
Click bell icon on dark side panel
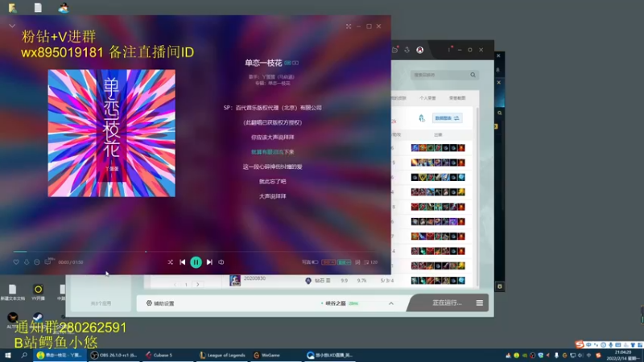(x=498, y=70)
